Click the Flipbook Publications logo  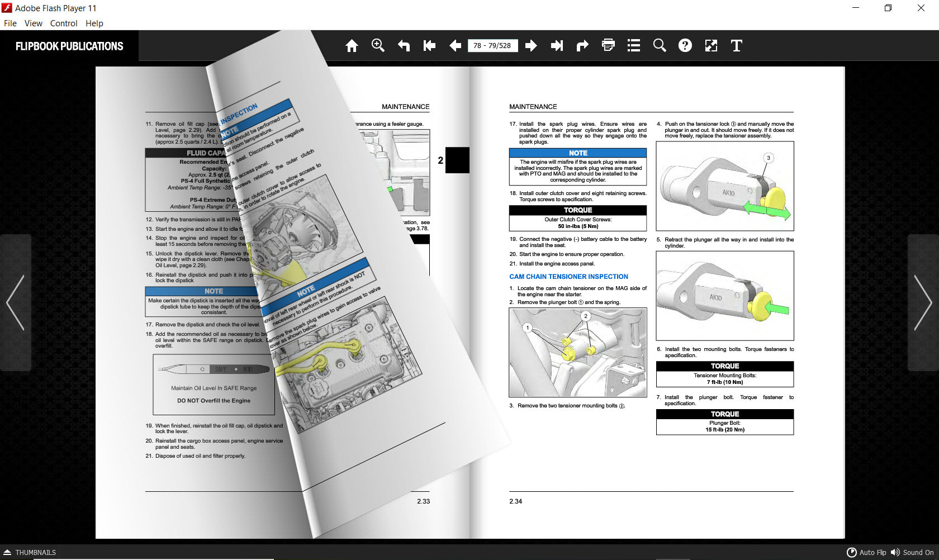click(69, 46)
